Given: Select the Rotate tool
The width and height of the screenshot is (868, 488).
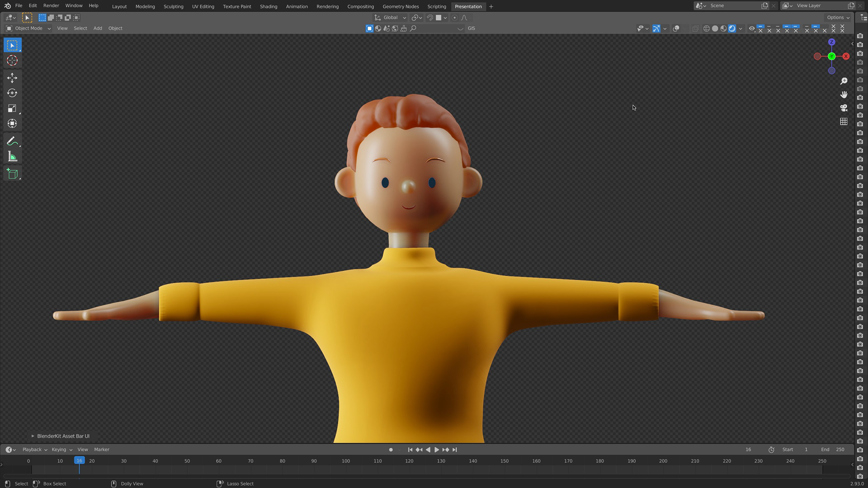Looking at the screenshot, I should coord(12,93).
